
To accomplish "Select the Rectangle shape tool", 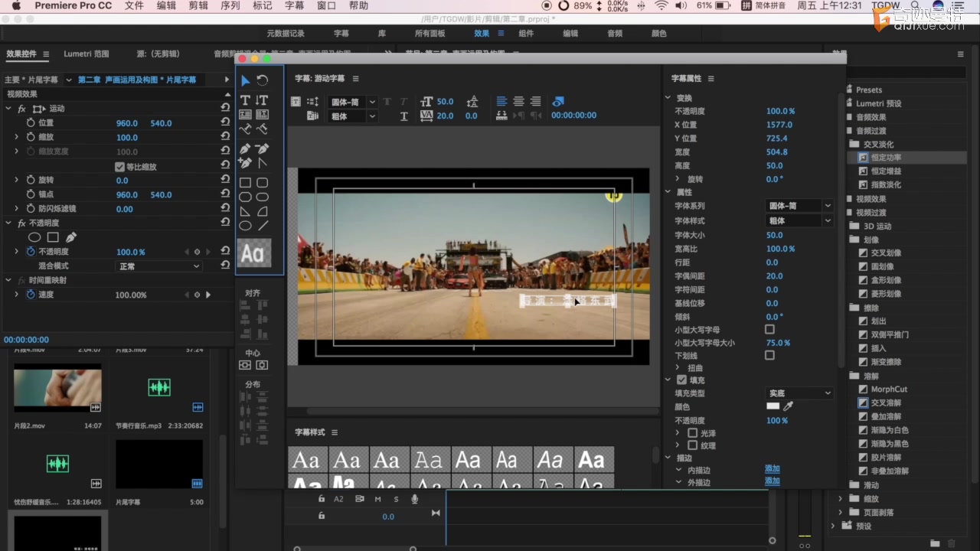I will (245, 183).
